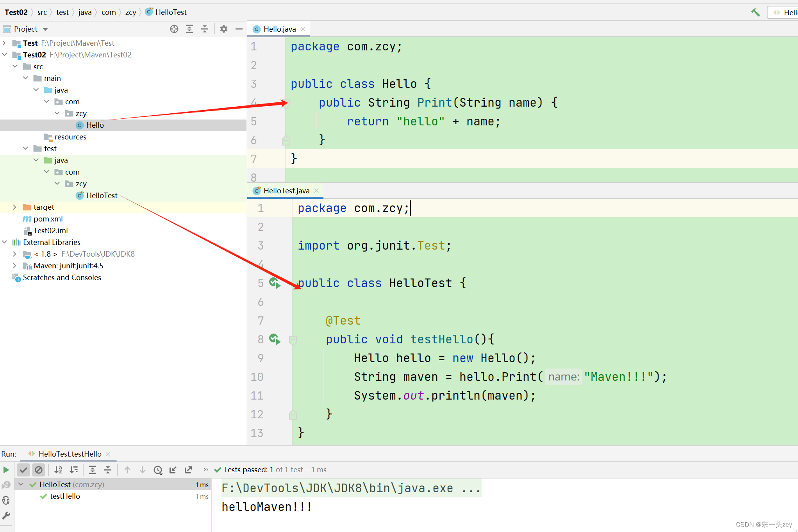Click the @Test annotation in editor
The image size is (798, 532).
pyautogui.click(x=343, y=320)
